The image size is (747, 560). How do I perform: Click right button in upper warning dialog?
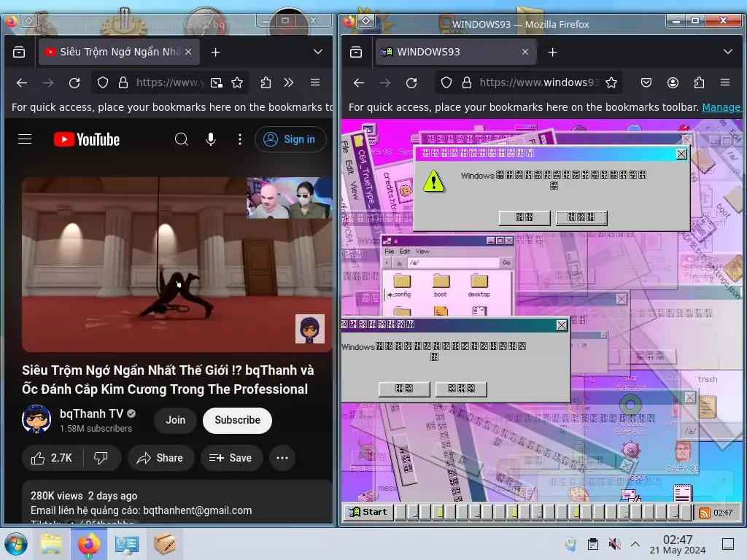coord(581,217)
